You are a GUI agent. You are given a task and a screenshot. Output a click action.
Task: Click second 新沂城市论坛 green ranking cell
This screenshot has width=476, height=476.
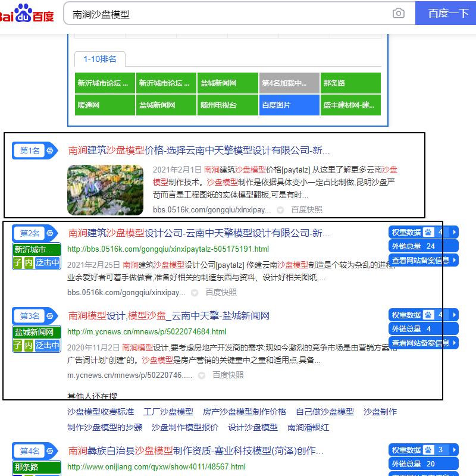pyautogui.click(x=166, y=83)
